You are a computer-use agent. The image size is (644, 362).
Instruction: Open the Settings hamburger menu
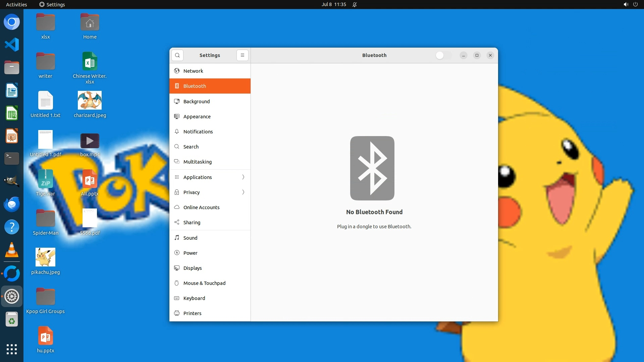pos(242,55)
